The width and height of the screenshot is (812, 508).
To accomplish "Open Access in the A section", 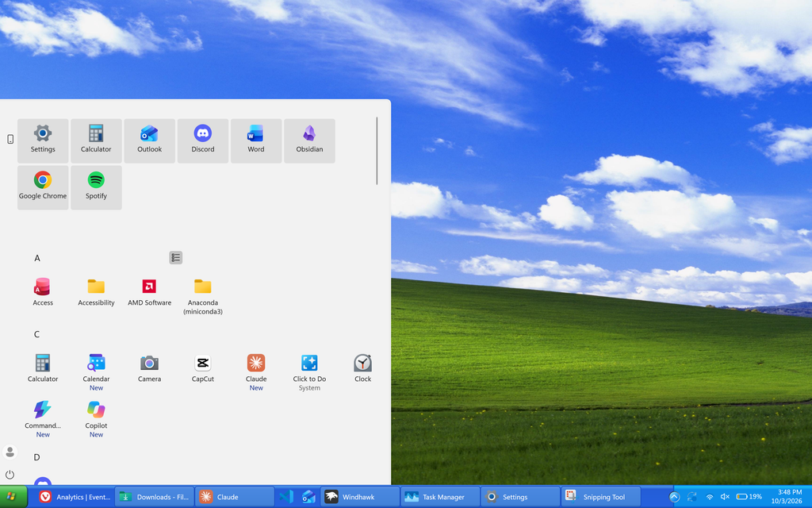I will (43, 292).
